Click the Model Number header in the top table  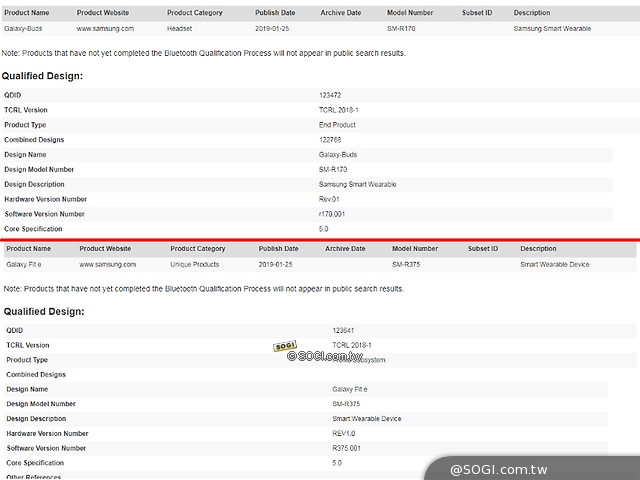click(x=410, y=13)
